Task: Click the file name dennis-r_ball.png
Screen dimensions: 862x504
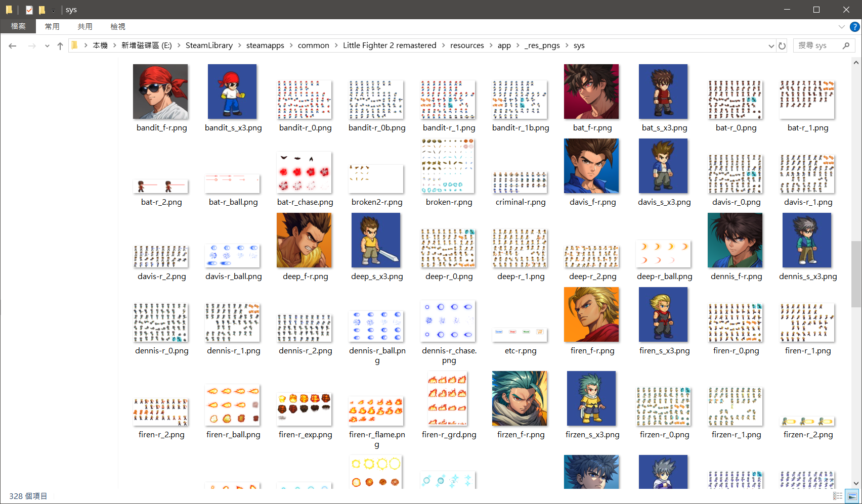Action: click(377, 355)
